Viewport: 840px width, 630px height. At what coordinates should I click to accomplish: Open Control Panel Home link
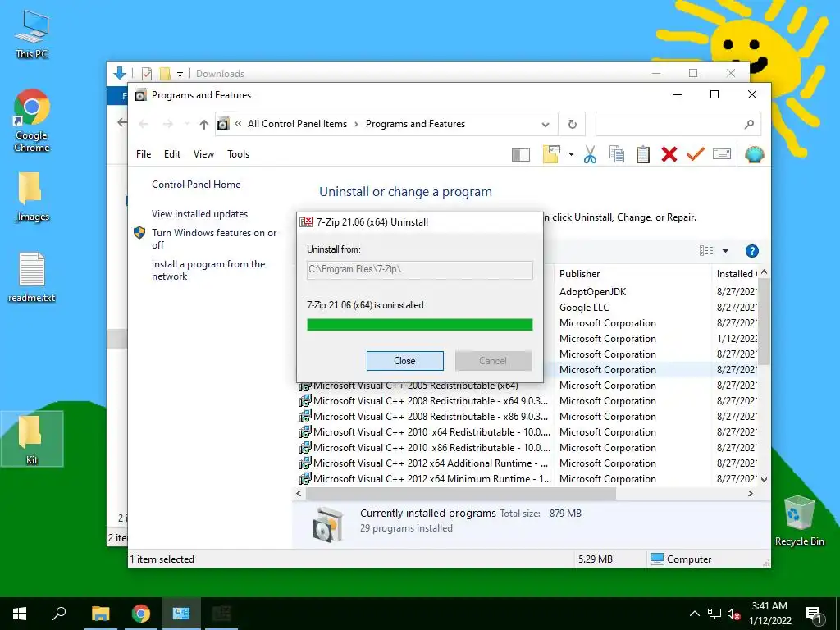point(196,185)
